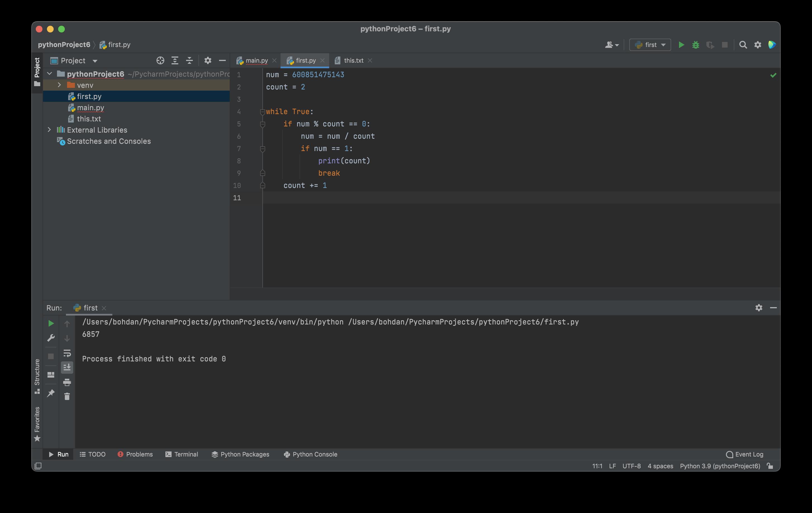812x513 pixels.
Task: Click Python 3.9 interpreter in status bar
Action: pos(720,466)
